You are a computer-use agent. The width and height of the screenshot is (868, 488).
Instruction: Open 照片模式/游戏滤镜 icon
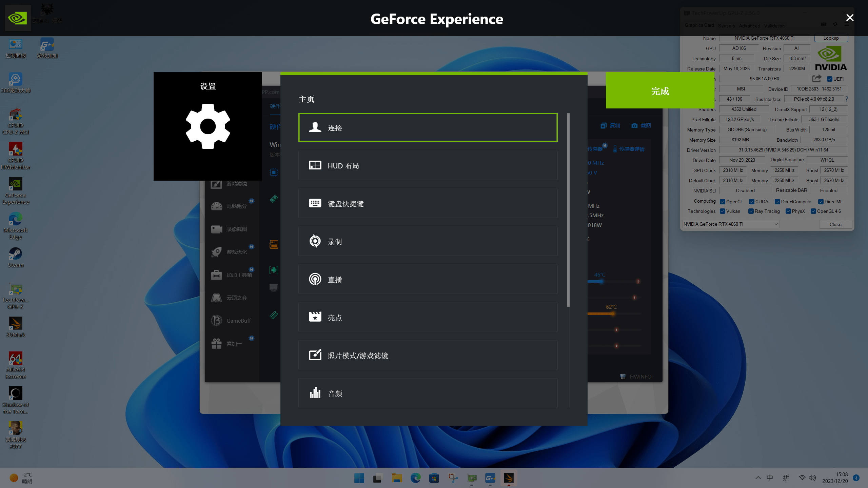[315, 355]
